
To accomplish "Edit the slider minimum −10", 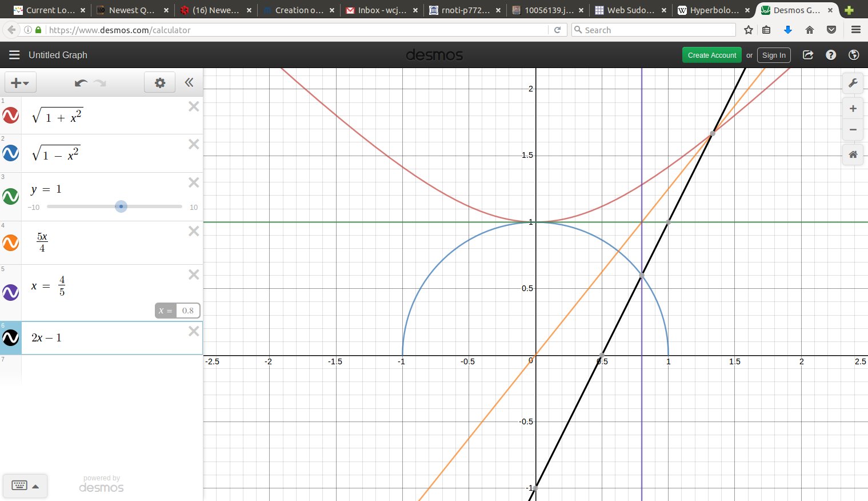I will pos(34,207).
